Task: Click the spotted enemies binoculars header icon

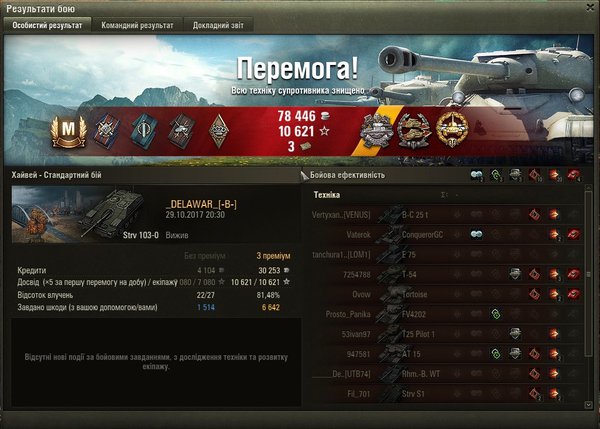Action: click(x=476, y=175)
